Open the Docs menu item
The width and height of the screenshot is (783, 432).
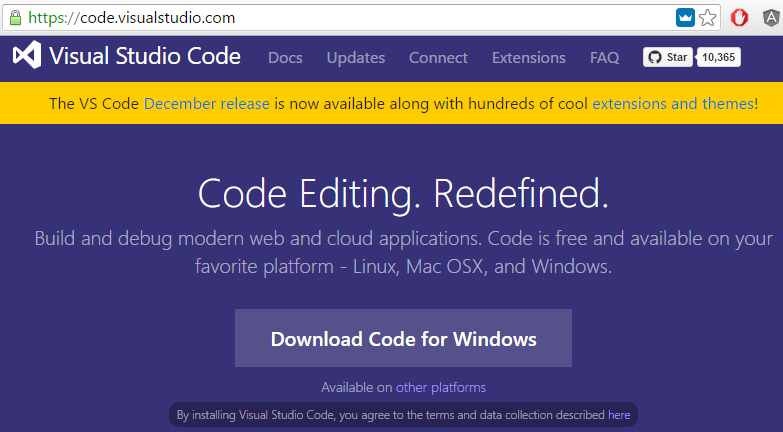tap(285, 57)
